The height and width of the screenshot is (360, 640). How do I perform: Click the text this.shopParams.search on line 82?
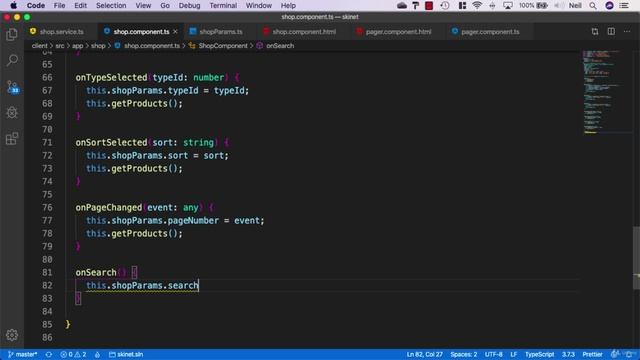[142, 285]
